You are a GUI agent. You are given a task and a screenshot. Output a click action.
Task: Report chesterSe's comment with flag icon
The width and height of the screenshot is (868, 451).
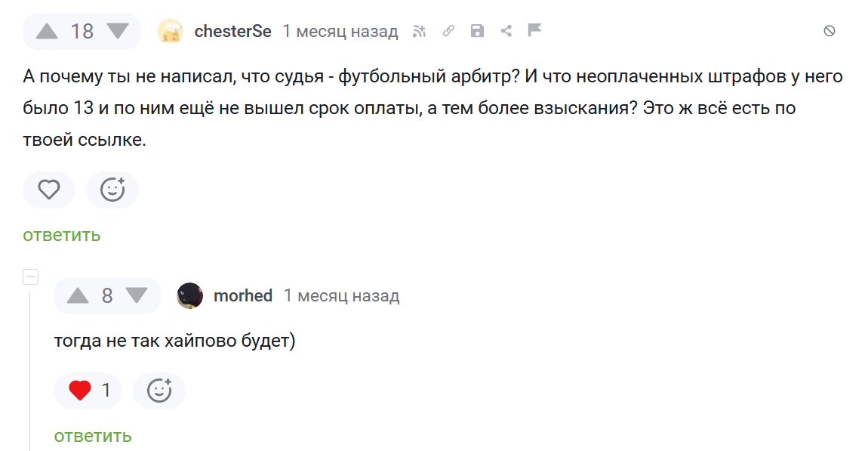(534, 30)
